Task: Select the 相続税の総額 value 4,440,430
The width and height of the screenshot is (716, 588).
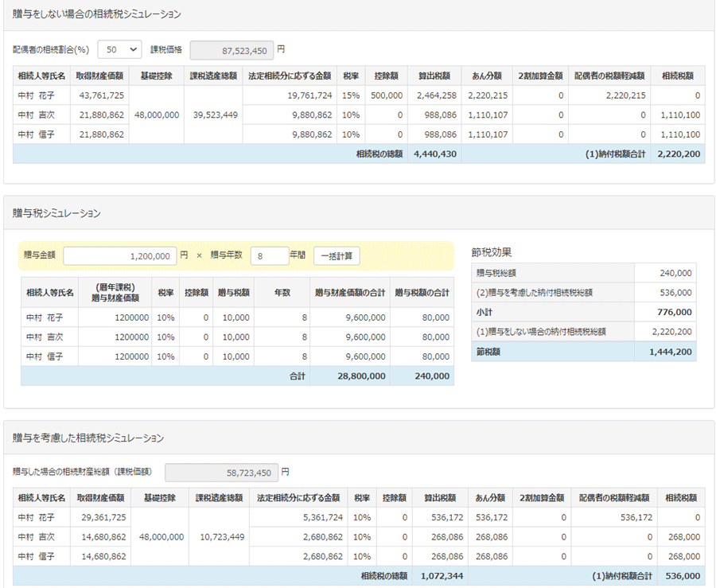Action: pyautogui.click(x=434, y=154)
